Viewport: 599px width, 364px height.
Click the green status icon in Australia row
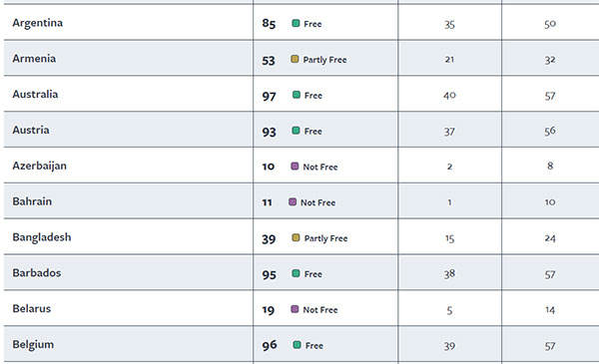[x=297, y=95]
